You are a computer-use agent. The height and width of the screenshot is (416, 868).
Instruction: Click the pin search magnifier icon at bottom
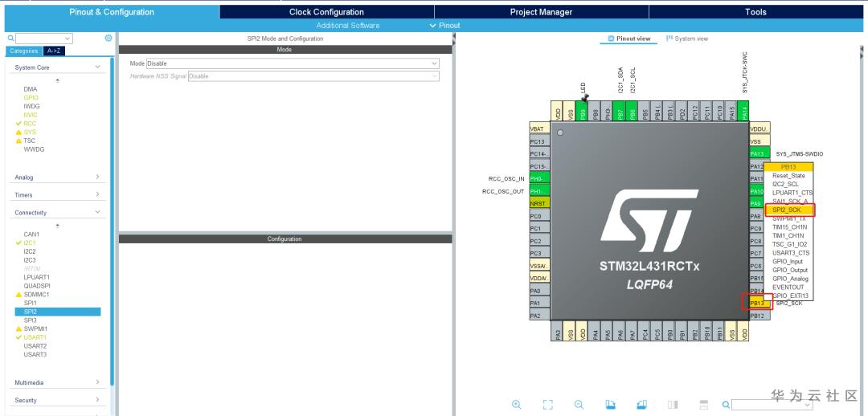pyautogui.click(x=726, y=405)
